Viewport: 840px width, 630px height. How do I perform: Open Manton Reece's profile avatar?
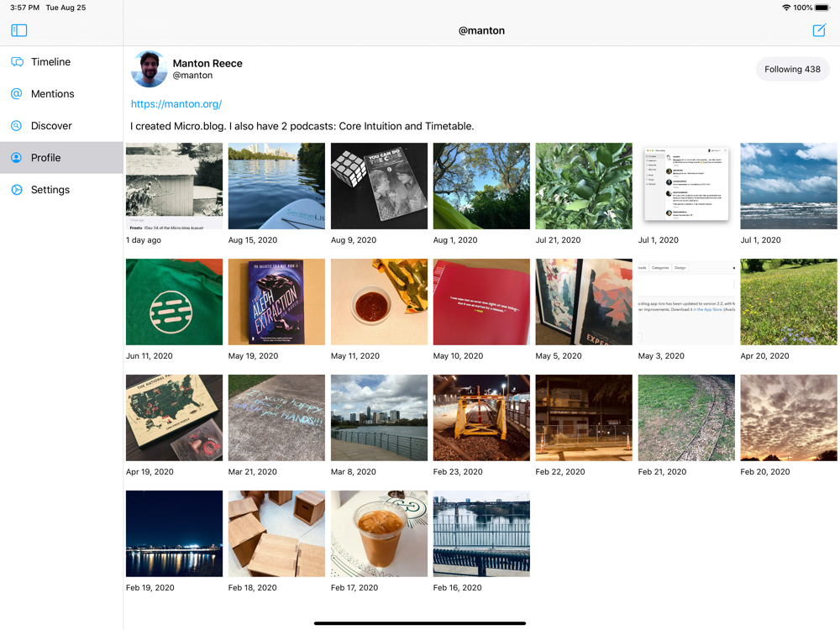coord(150,69)
